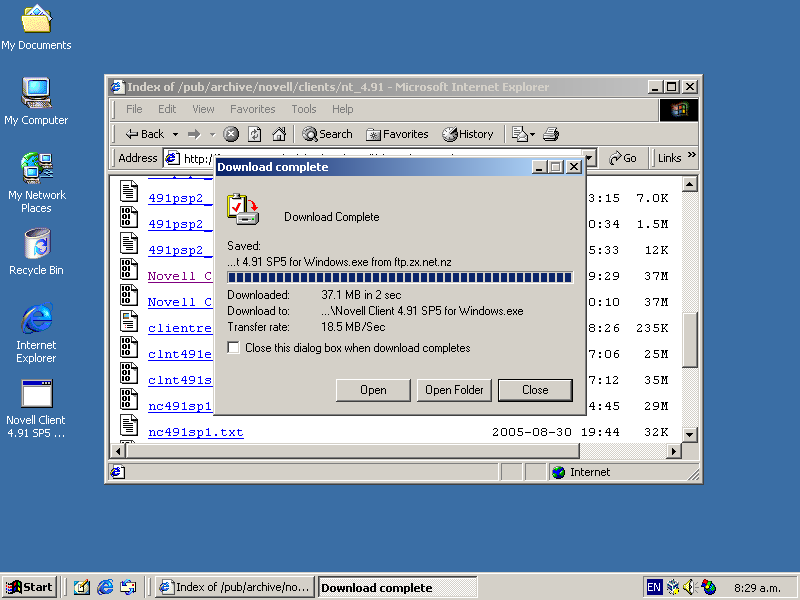Open the Mail button dropdown in toolbar
800x600 pixels.
click(x=534, y=134)
